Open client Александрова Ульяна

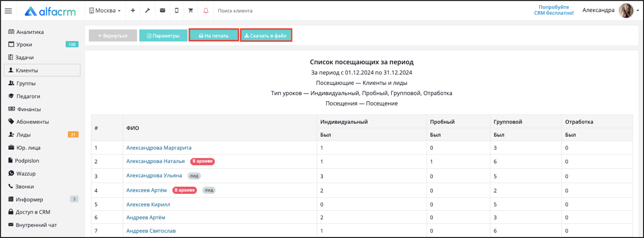154,175
